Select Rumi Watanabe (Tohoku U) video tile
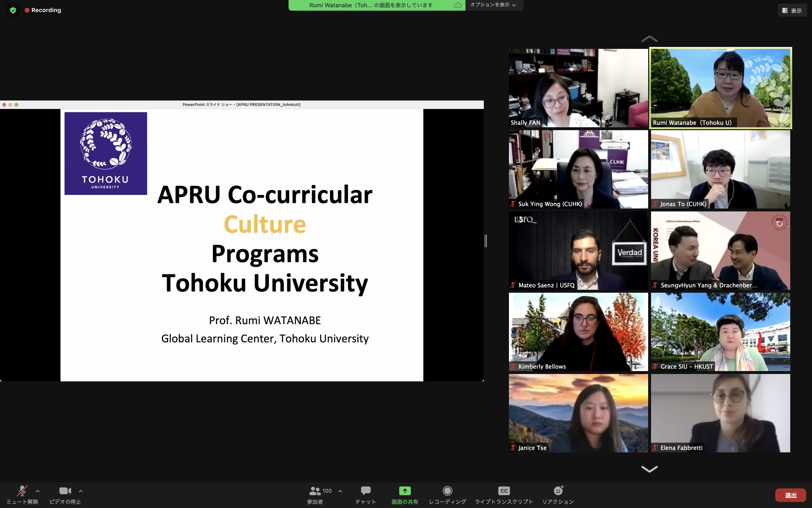 pos(720,88)
